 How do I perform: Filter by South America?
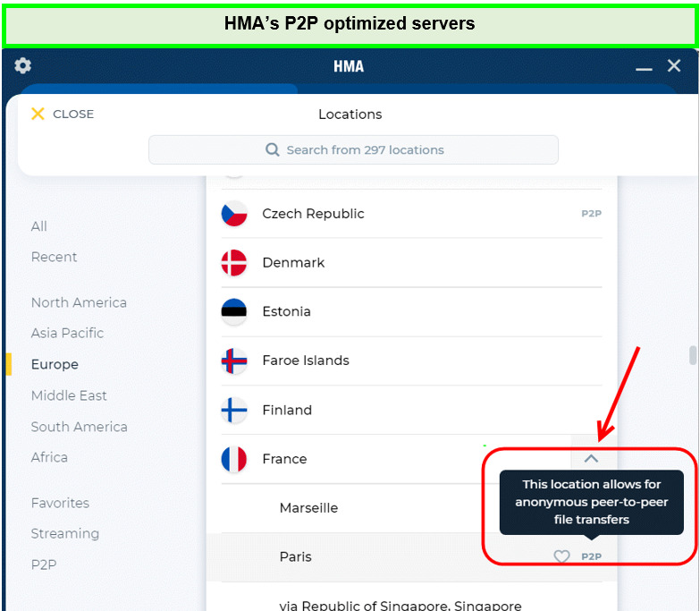coord(80,427)
